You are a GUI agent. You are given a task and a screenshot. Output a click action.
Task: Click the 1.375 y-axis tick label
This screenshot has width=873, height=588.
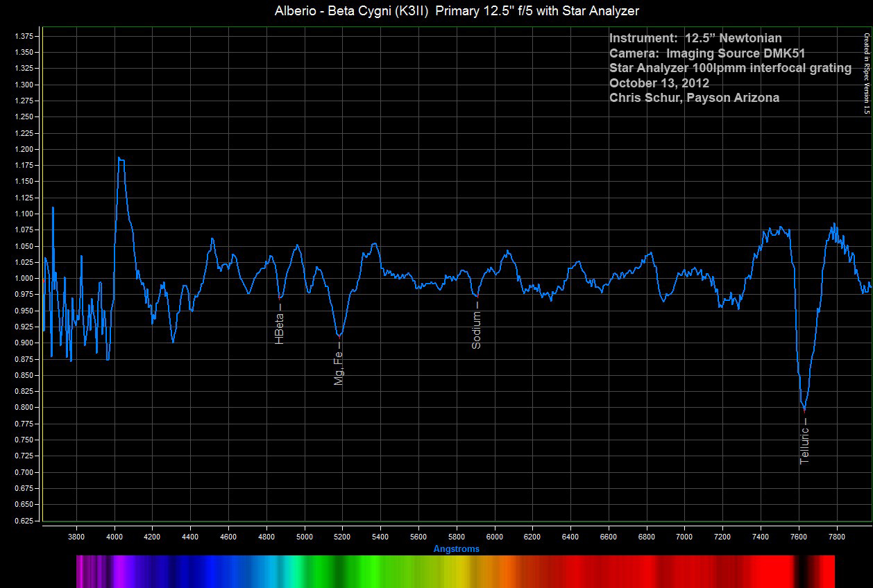pyautogui.click(x=24, y=36)
